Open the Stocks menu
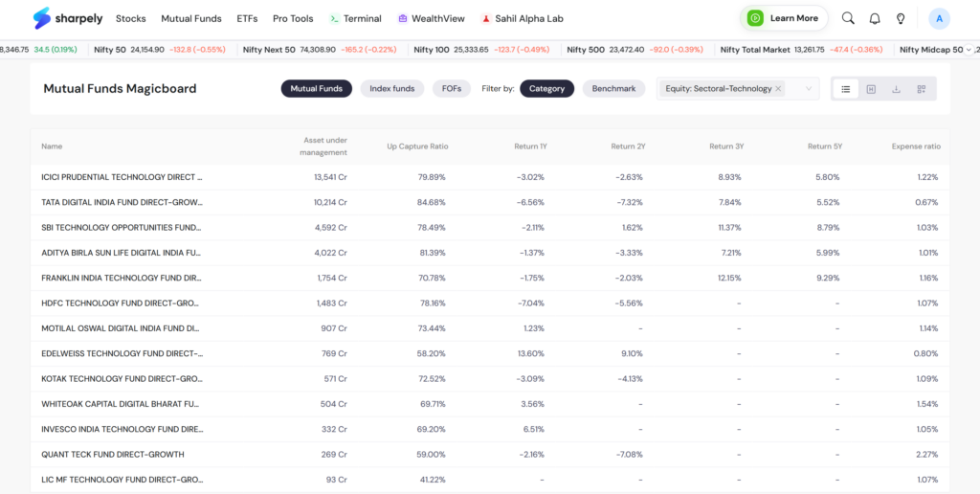 pyautogui.click(x=130, y=19)
